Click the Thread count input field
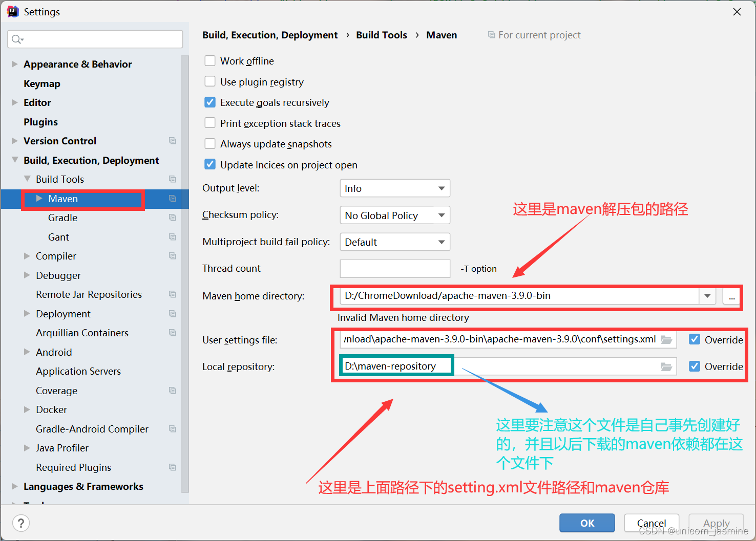Viewport: 756px width, 541px height. 395,268
